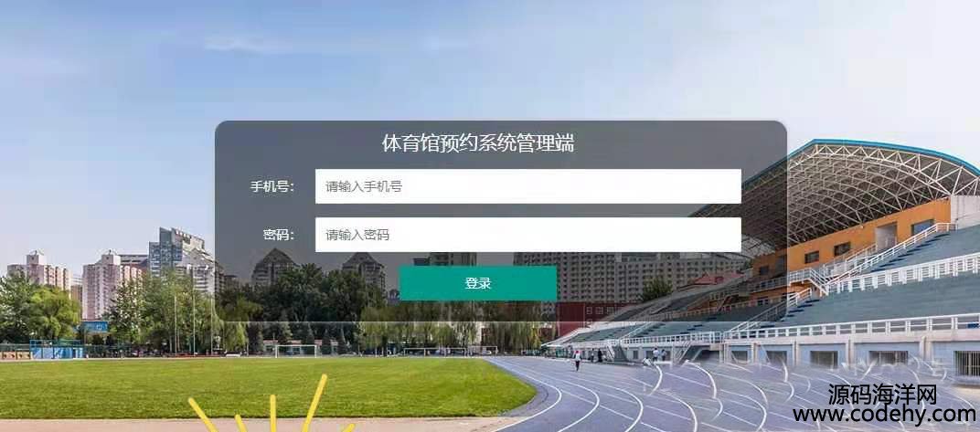Viewport: 980px width, 432px height.
Task: Select the 请输入手机号 placeholder text
Action: tap(363, 186)
